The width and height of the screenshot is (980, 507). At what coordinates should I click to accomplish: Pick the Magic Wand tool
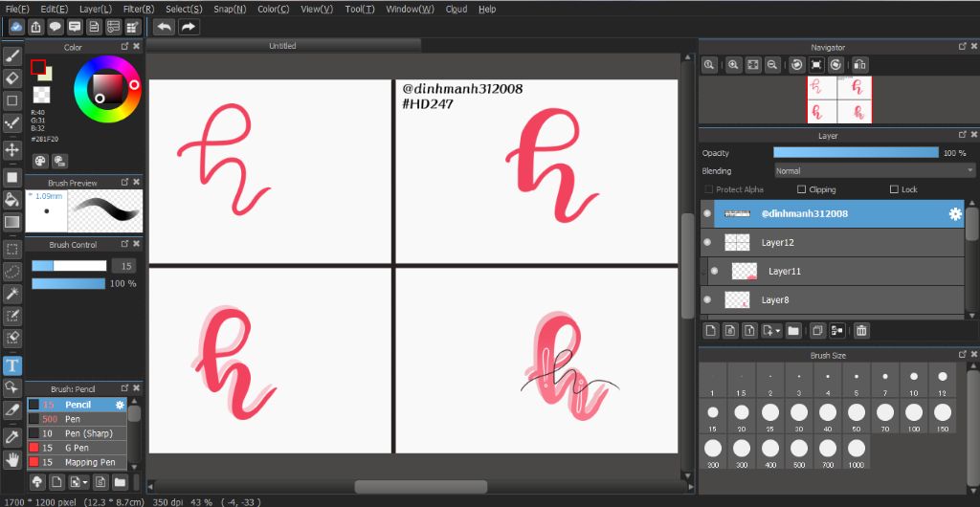coord(12,294)
